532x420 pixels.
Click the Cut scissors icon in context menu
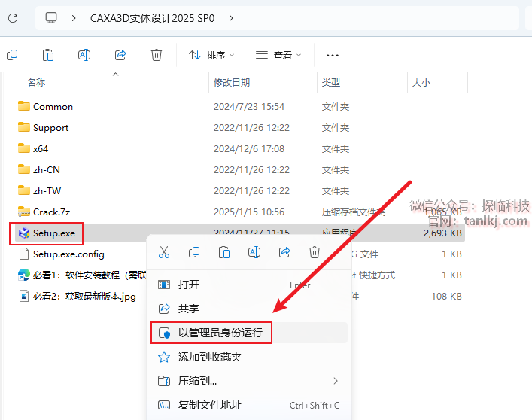[x=164, y=252]
